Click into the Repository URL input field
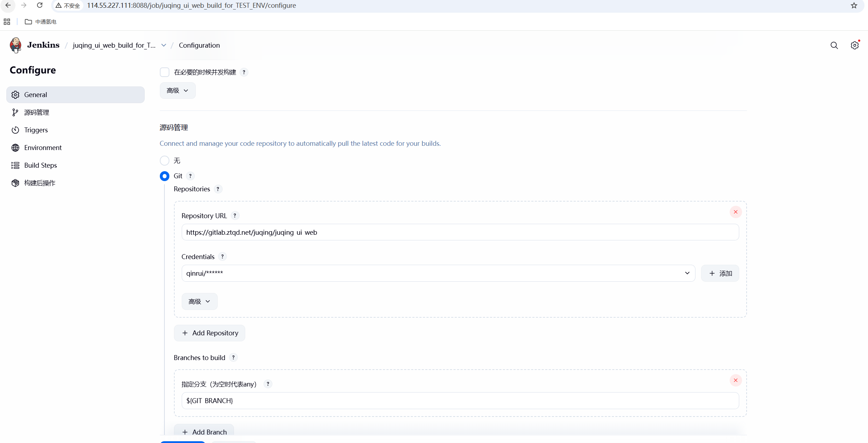Image resolution: width=868 pixels, height=443 pixels. click(x=460, y=232)
